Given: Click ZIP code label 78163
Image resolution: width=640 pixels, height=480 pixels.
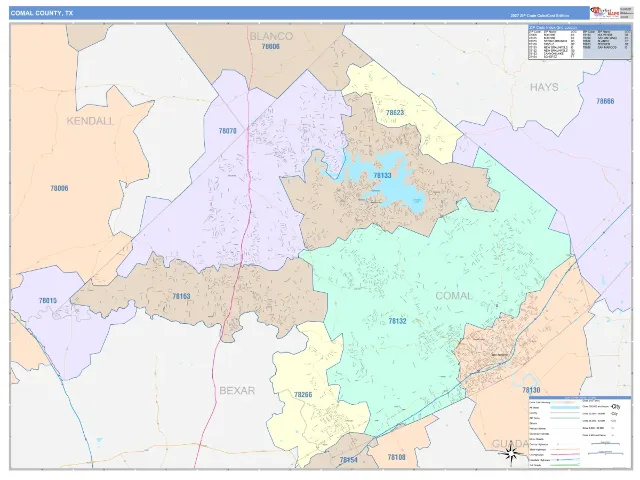Looking at the screenshot, I should pos(181,296).
